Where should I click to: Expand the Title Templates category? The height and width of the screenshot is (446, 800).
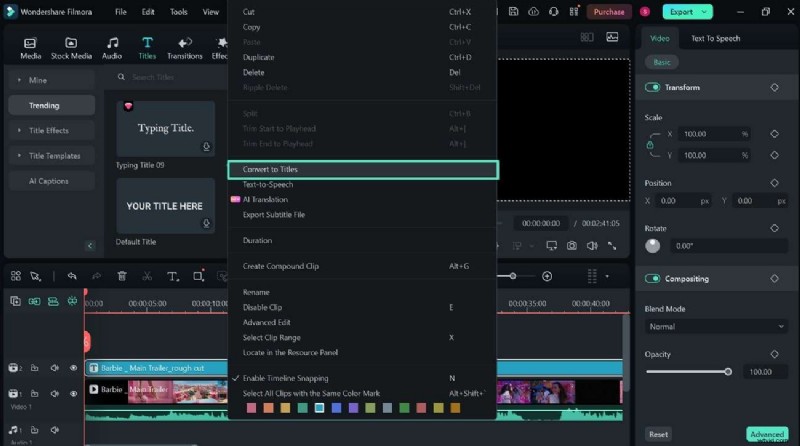pyautogui.click(x=48, y=156)
